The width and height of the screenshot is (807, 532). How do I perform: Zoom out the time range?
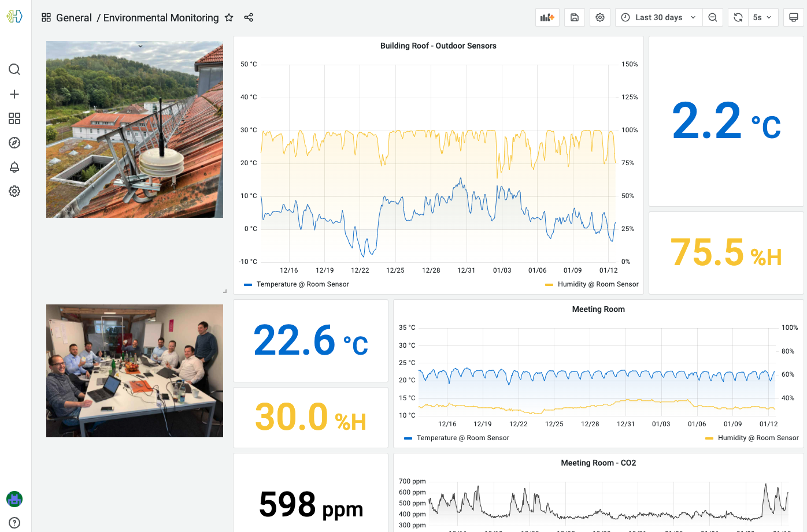pyautogui.click(x=713, y=17)
